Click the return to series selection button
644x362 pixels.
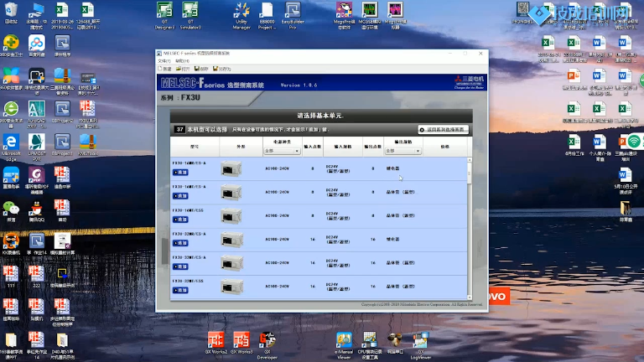[443, 130]
